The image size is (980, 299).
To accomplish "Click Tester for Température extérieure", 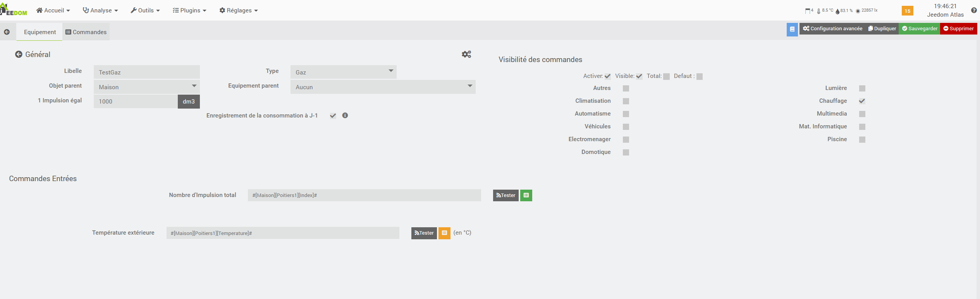I will pos(424,233).
